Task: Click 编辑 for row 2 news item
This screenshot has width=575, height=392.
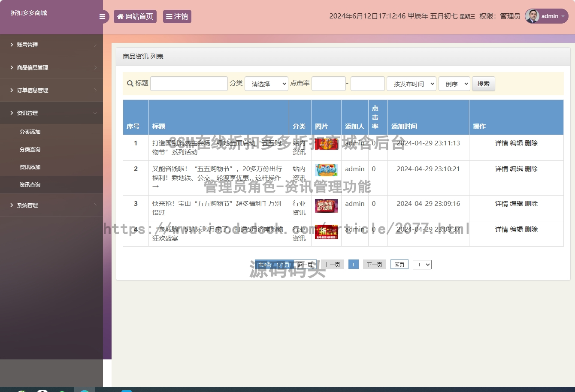Action: [516, 169]
